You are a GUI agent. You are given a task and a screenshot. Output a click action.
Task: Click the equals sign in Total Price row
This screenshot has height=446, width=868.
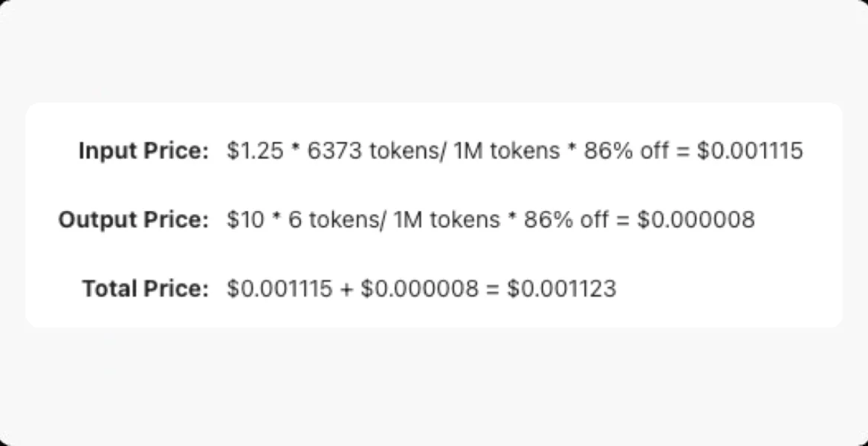pos(493,288)
